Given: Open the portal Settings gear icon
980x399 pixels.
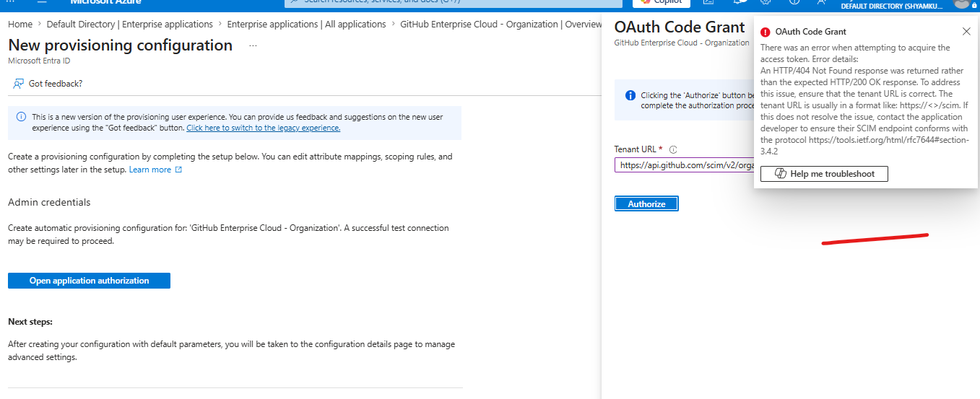Looking at the screenshot, I should [765, 2].
